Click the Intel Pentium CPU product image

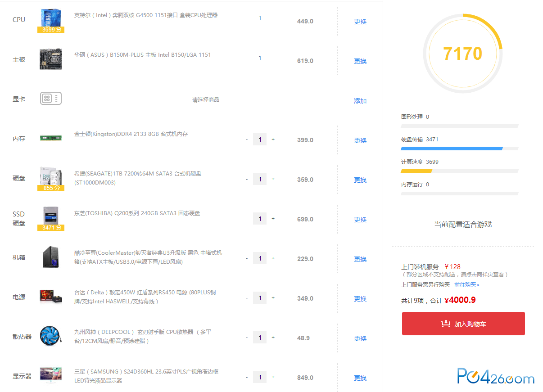click(51, 18)
